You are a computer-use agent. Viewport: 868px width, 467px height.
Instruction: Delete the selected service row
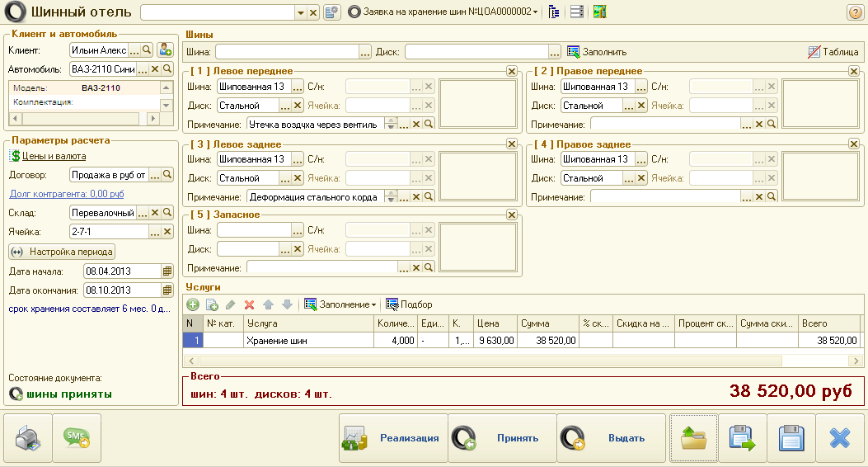[250, 304]
